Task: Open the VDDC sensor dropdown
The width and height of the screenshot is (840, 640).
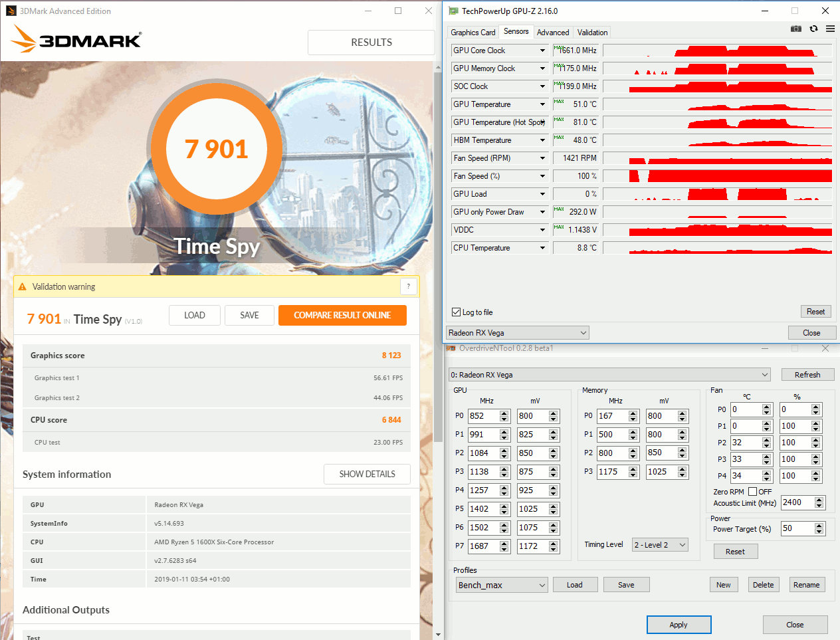Action: [543, 230]
